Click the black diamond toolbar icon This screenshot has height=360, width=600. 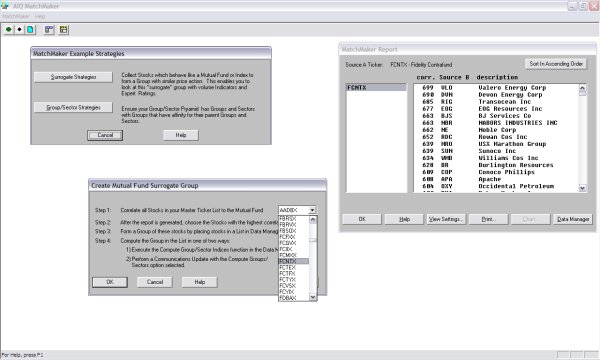[x=19, y=29]
